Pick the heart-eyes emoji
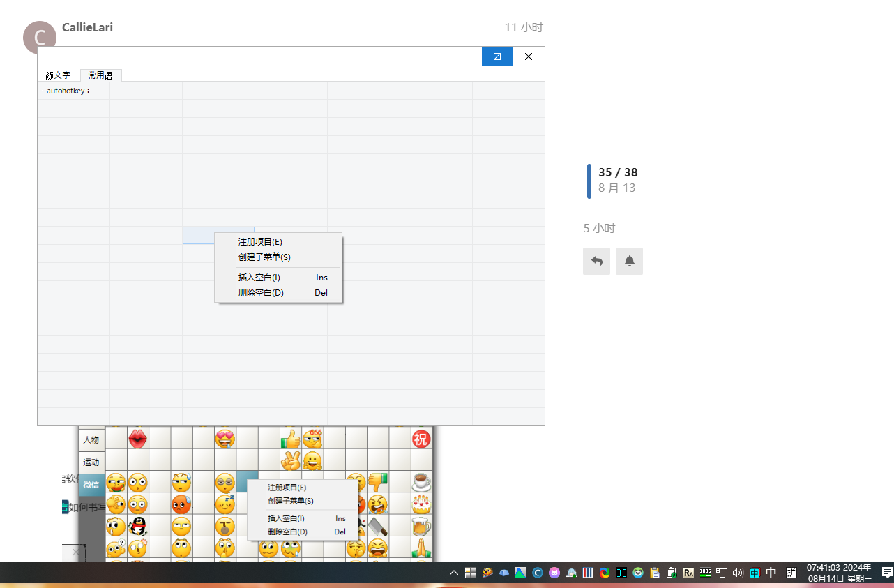 tap(225, 439)
